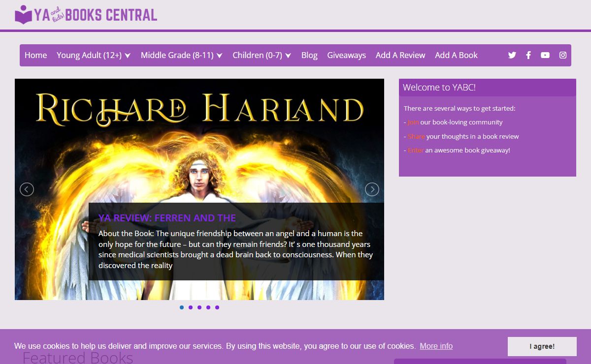Screen dimensions: 591x364
Task: Open the YABC Twitter page icon
Action: pos(512,55)
